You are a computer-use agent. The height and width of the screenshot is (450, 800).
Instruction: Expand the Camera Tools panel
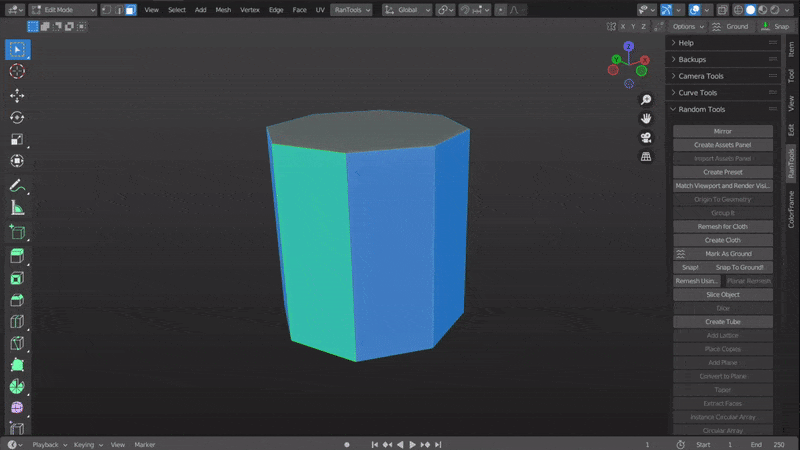point(722,76)
